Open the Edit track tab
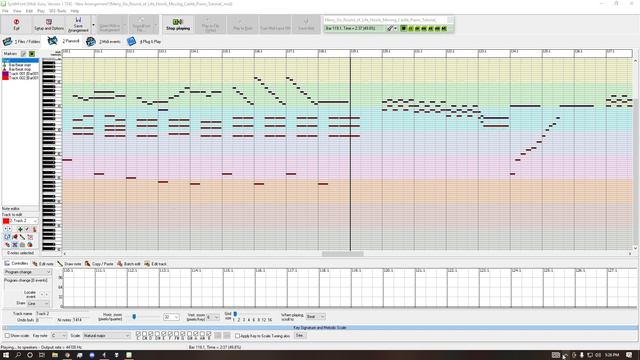640x360 pixels. [156, 264]
